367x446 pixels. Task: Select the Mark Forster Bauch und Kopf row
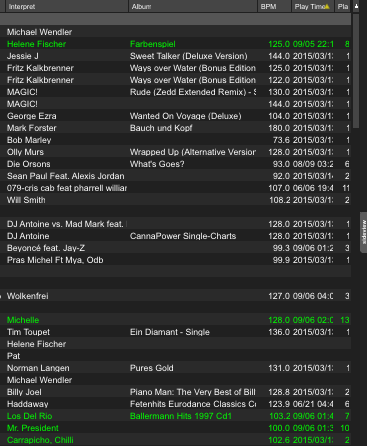point(175,128)
